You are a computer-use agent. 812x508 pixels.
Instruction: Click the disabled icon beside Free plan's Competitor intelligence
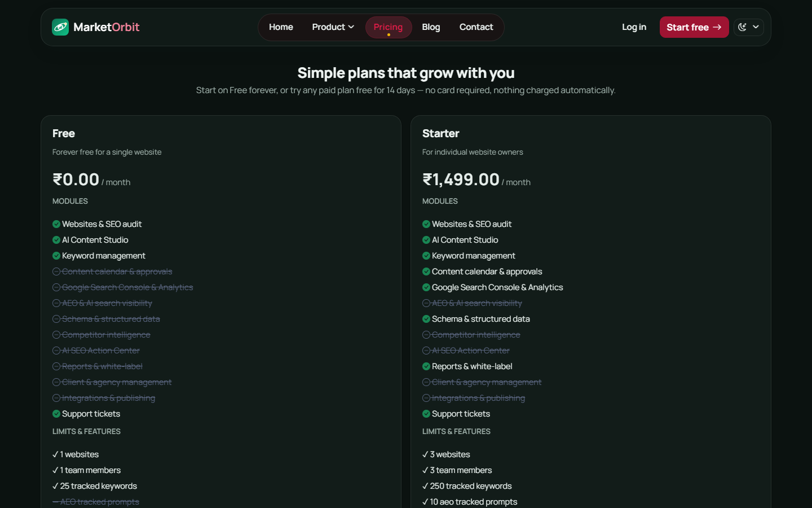tap(56, 335)
